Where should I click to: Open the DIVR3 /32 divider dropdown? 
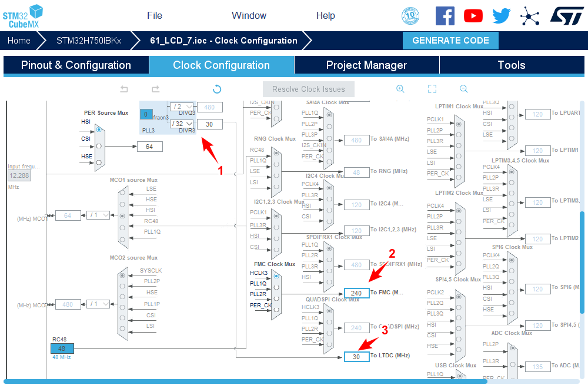coord(181,124)
